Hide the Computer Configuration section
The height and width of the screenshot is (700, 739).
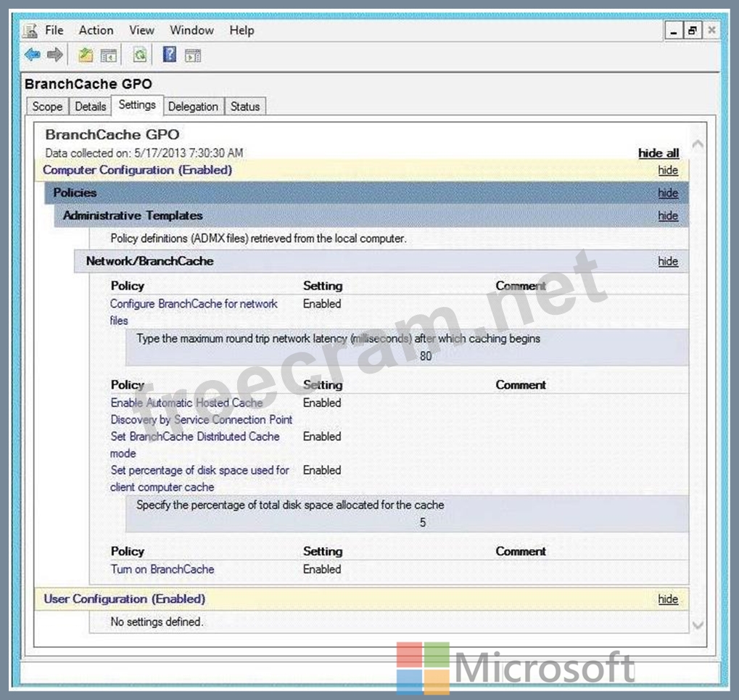pyautogui.click(x=668, y=170)
